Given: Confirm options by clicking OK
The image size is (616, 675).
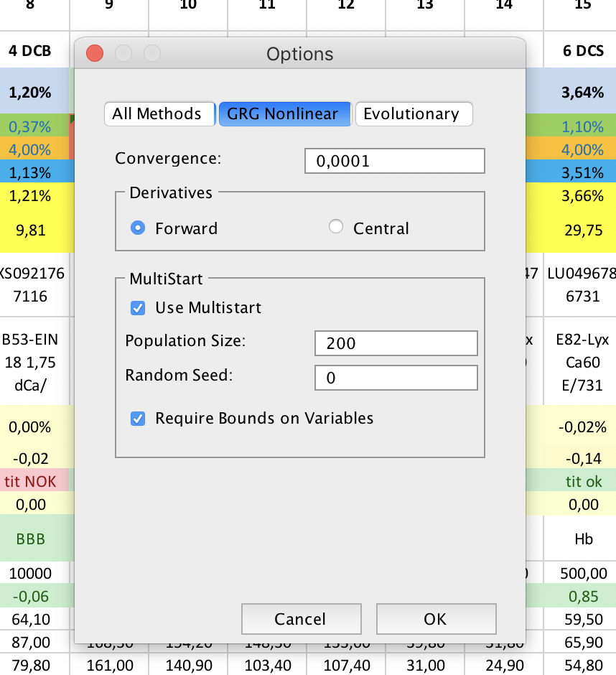Looking at the screenshot, I should click(436, 618).
